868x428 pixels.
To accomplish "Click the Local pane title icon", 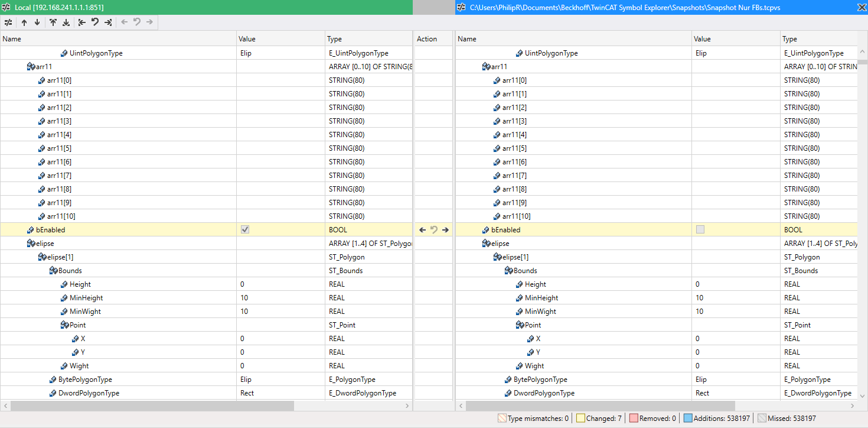I will coord(6,7).
